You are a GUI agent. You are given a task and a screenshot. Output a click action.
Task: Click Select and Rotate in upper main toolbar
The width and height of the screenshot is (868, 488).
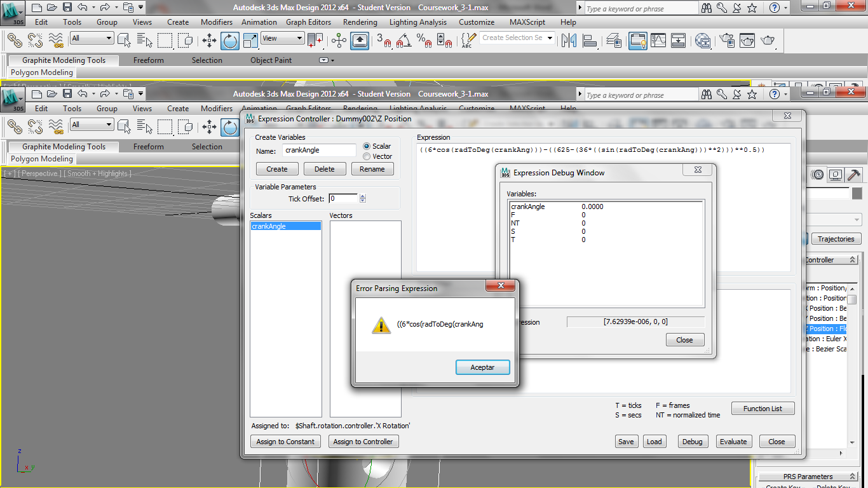[230, 41]
